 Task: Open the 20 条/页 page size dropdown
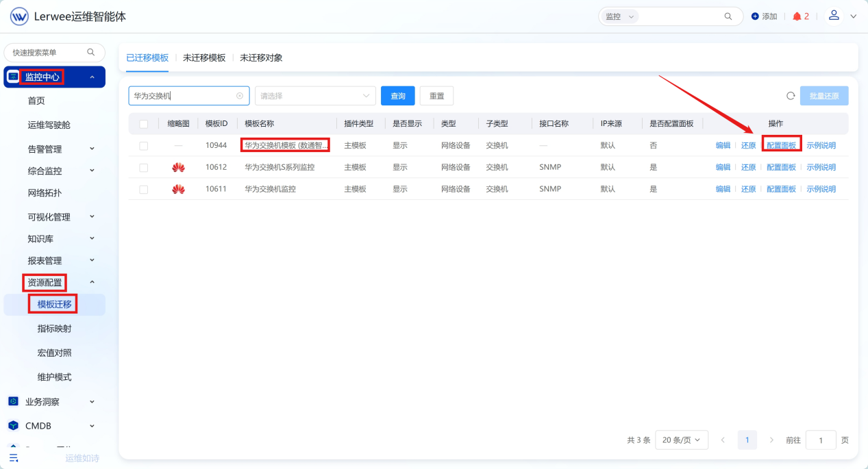(682, 440)
